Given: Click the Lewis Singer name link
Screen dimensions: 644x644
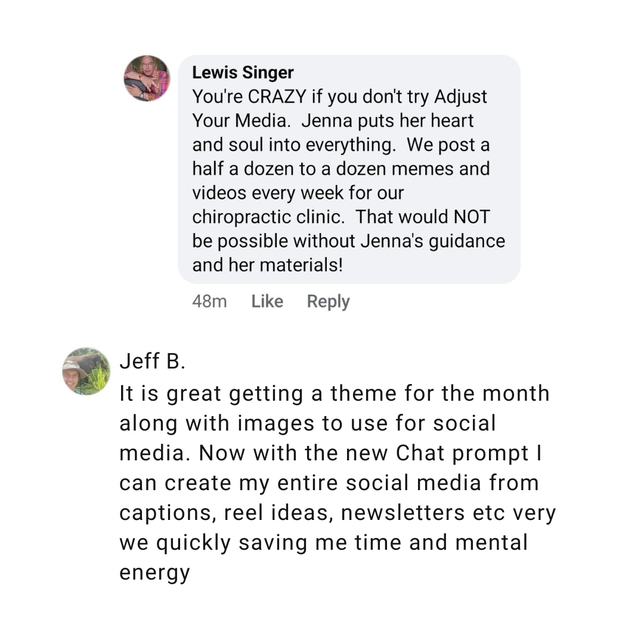Looking at the screenshot, I should click(x=243, y=73).
